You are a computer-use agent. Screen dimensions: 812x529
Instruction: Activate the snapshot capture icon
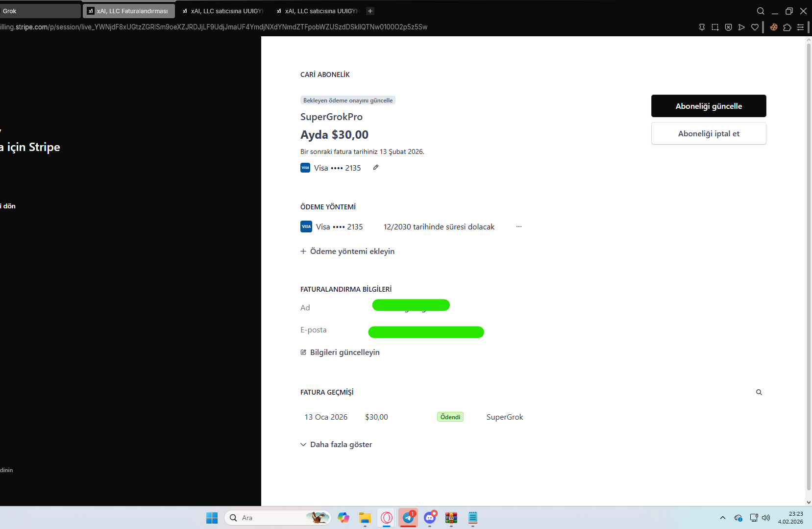[x=715, y=27]
